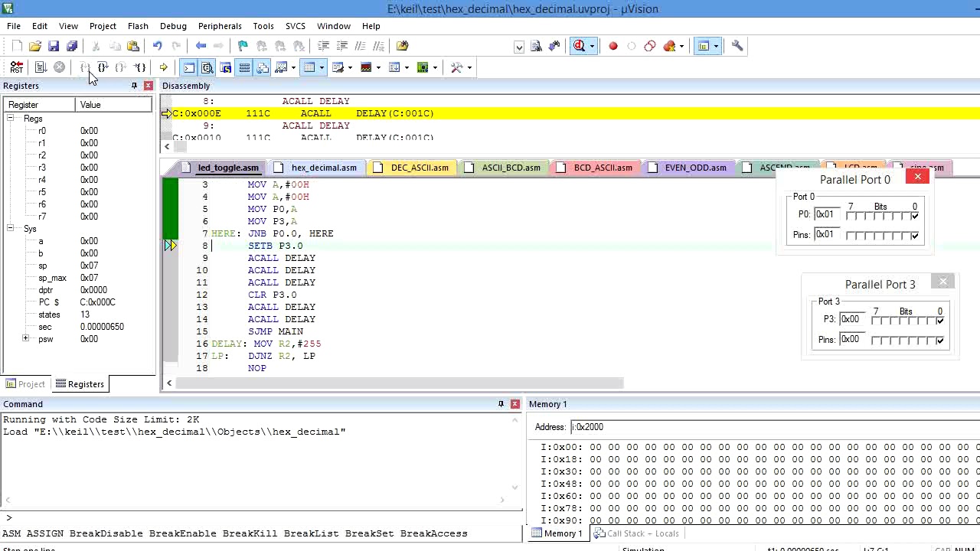Collapse the Regs tree node

click(x=11, y=119)
